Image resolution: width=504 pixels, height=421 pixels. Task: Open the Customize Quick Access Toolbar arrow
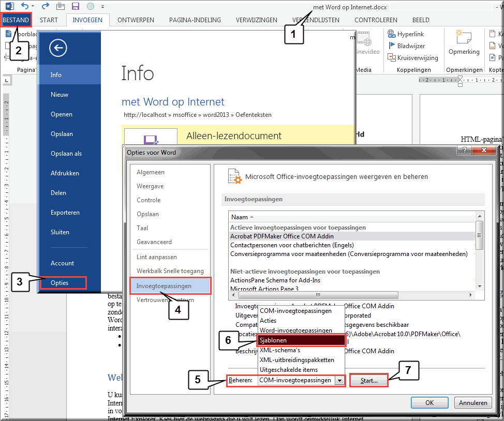pyautogui.click(x=102, y=6)
